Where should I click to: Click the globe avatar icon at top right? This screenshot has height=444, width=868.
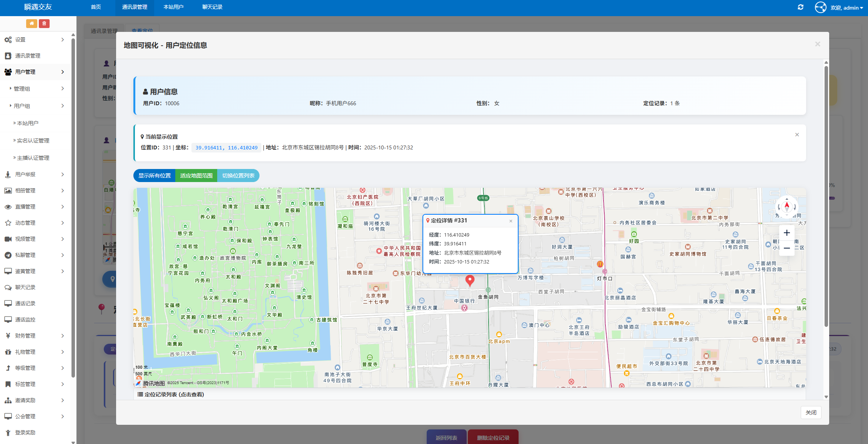(820, 7)
